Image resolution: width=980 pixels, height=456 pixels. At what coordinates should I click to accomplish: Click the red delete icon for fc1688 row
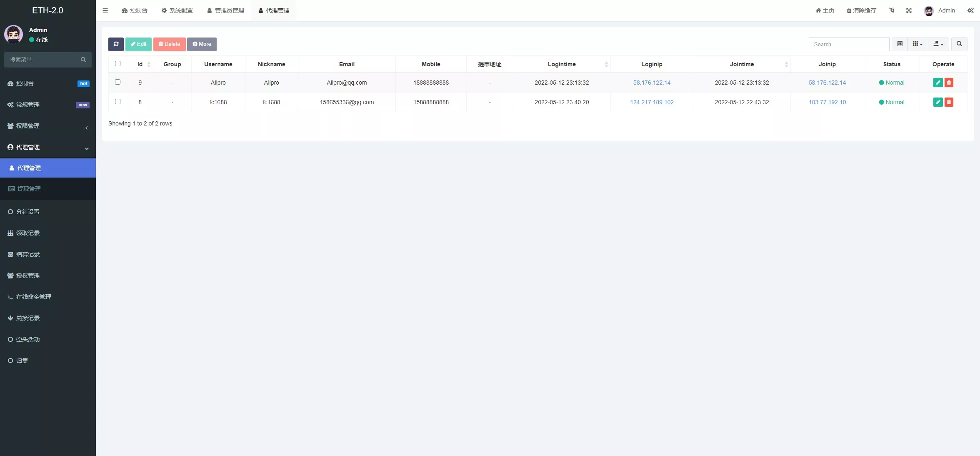point(949,102)
